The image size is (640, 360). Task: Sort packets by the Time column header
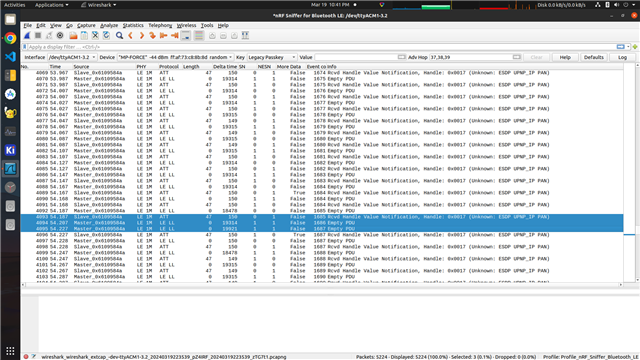pyautogui.click(x=55, y=67)
